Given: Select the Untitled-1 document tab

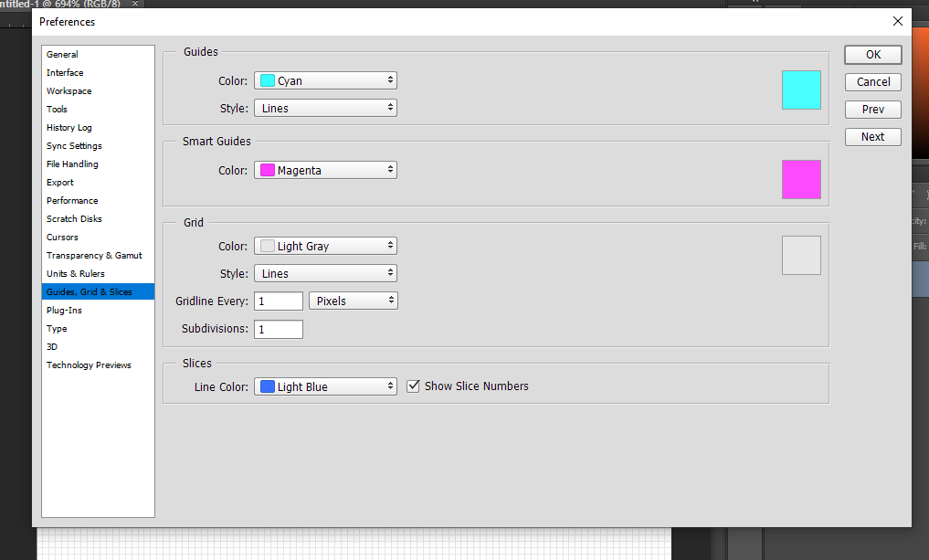Looking at the screenshot, I should 60,4.
